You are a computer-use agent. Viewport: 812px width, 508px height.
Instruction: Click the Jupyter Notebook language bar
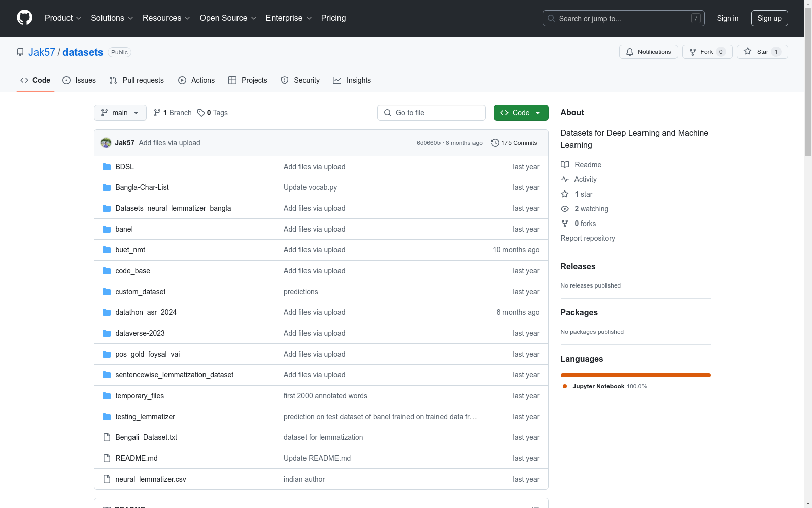pyautogui.click(x=636, y=375)
